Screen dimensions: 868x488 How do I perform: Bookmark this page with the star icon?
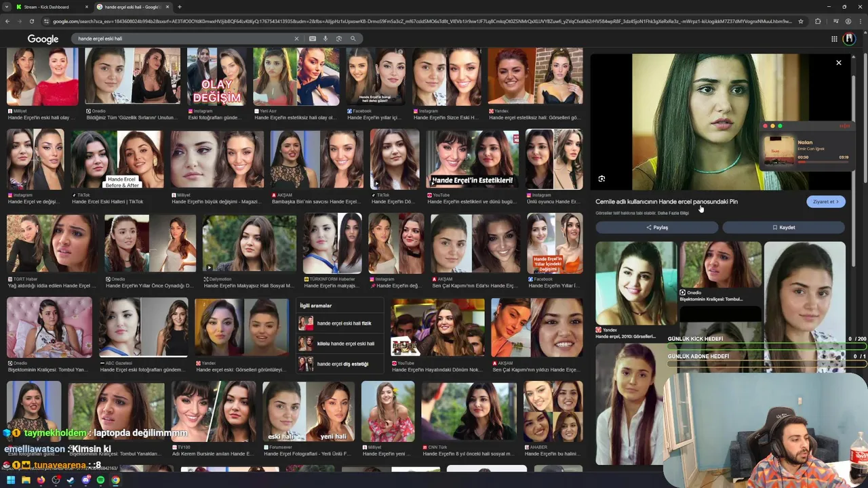(801, 21)
